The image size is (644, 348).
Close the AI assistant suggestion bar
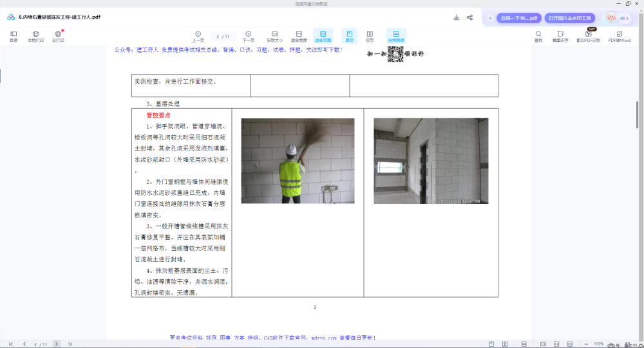click(490, 18)
